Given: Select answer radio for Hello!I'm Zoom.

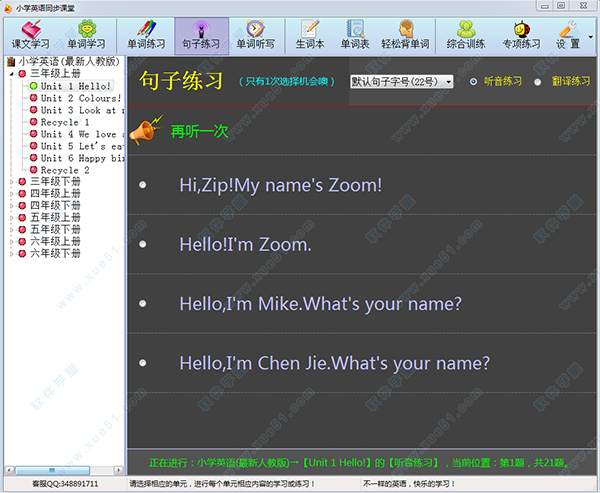Looking at the screenshot, I should [x=143, y=244].
